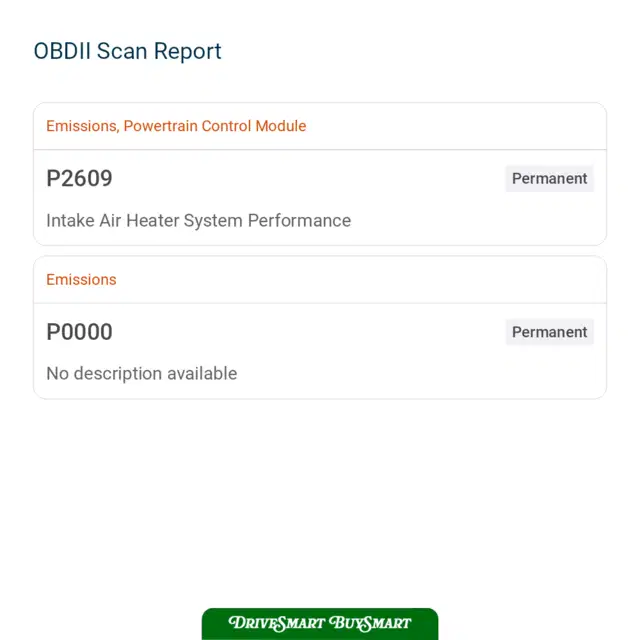The image size is (640, 640).
Task: Click the word Scan in the page title
Action: [x=122, y=51]
